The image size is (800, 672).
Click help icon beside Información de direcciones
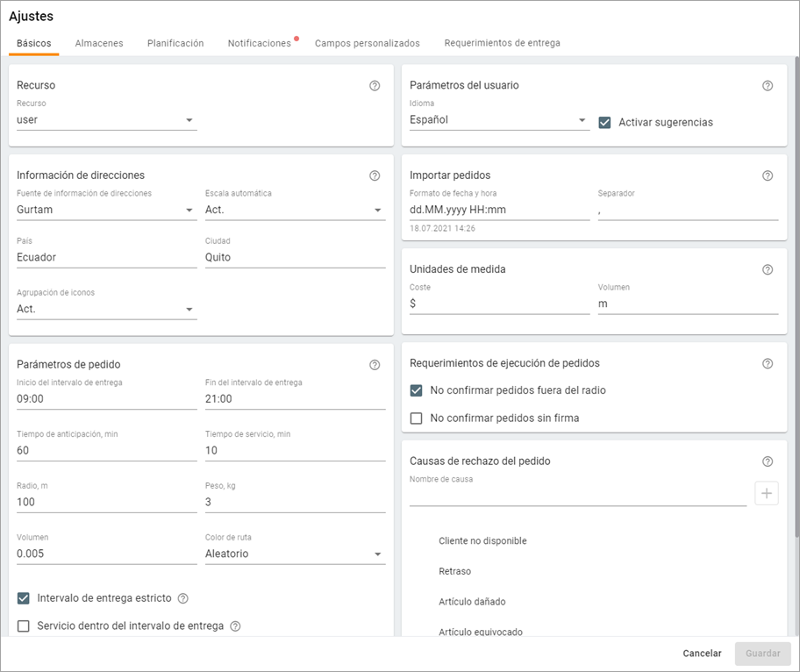(375, 175)
